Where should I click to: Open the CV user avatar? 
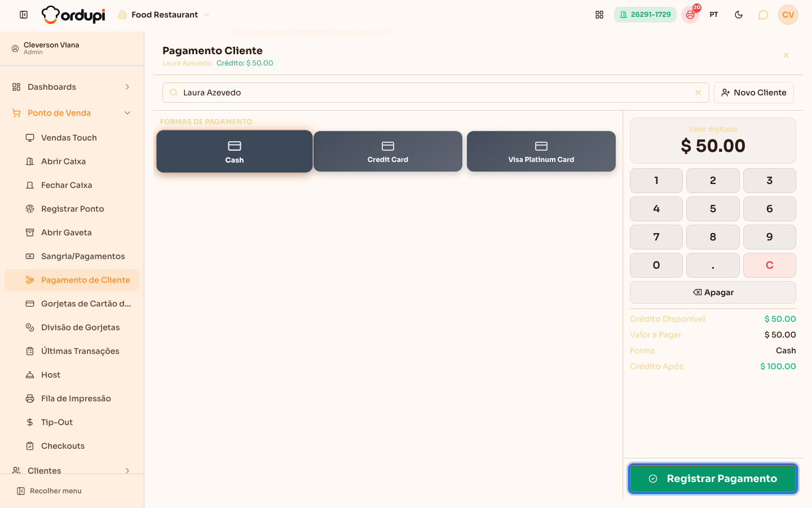(788, 15)
